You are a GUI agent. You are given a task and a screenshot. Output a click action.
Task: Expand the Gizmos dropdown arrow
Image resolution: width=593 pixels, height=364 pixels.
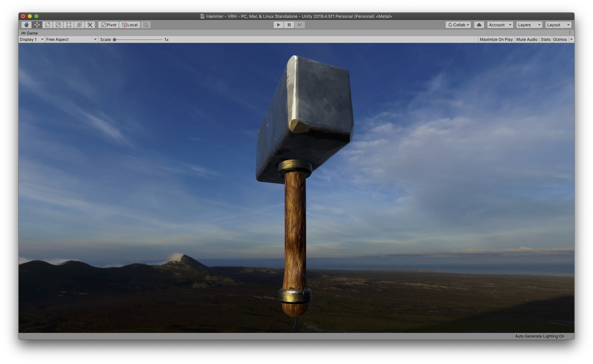571,39
